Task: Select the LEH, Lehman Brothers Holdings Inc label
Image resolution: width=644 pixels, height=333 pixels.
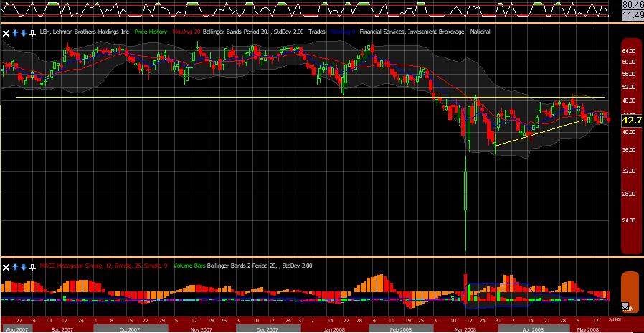Action: click(84, 32)
